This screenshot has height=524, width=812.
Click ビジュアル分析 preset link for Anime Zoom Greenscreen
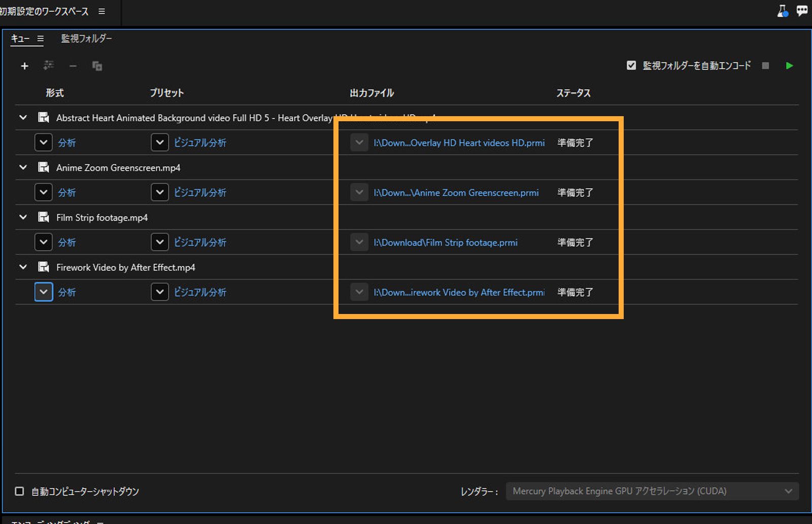(x=200, y=193)
